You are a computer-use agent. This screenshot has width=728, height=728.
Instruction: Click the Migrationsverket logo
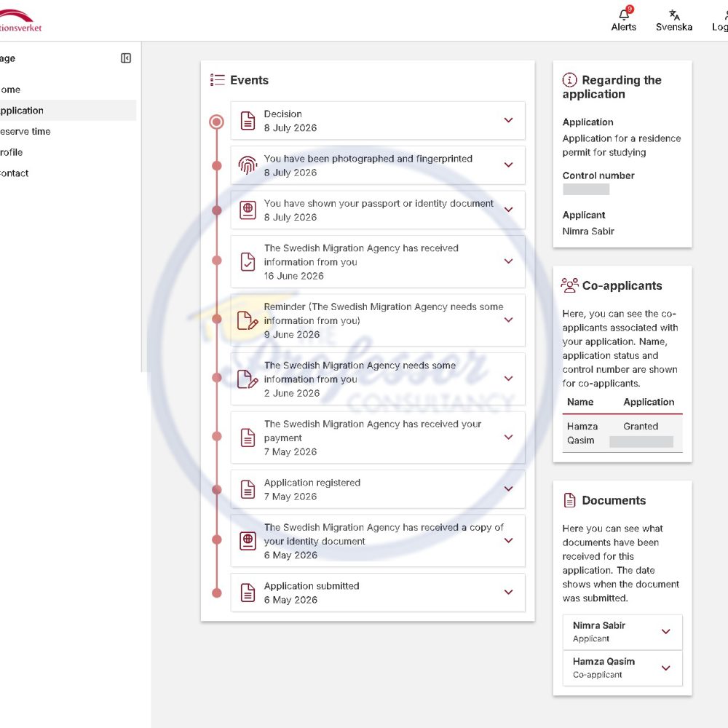point(20,20)
